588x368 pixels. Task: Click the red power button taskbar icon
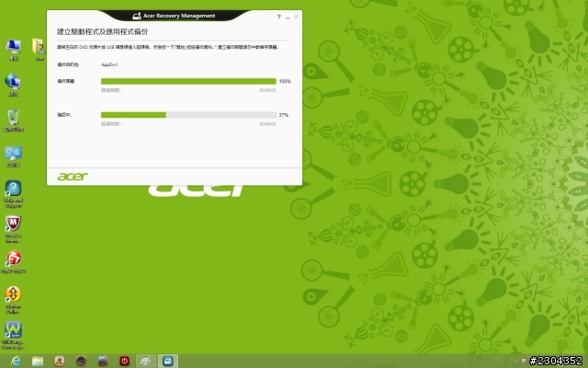pos(125,362)
